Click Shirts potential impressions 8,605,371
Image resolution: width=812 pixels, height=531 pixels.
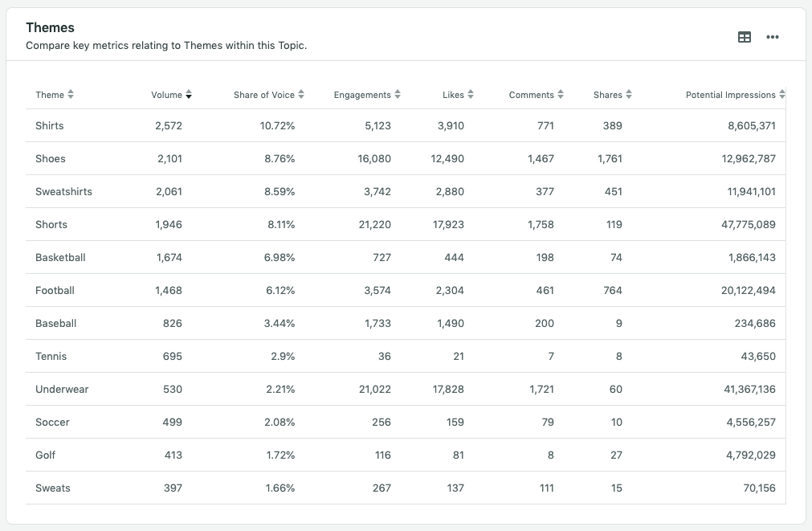coord(752,125)
